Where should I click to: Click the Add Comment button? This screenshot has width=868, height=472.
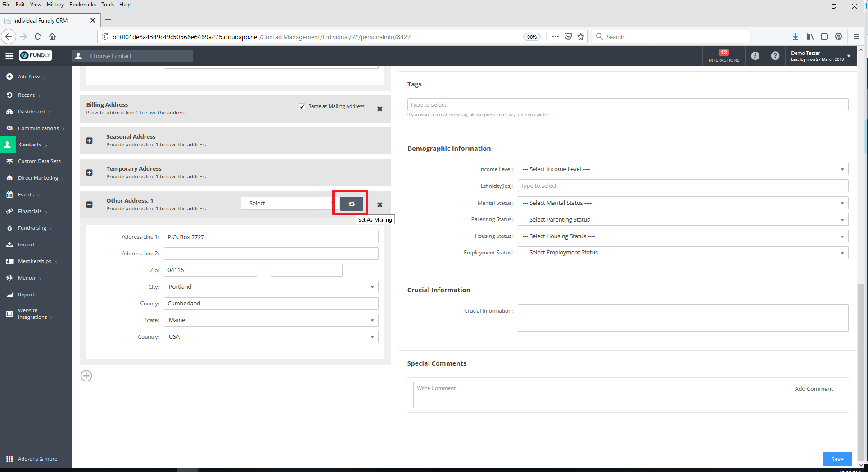pyautogui.click(x=814, y=389)
